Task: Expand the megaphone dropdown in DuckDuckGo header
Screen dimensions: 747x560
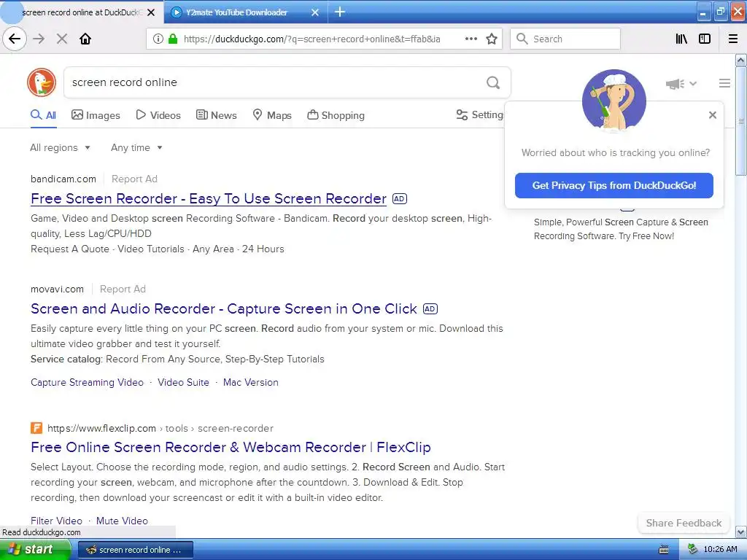Action: (x=681, y=84)
